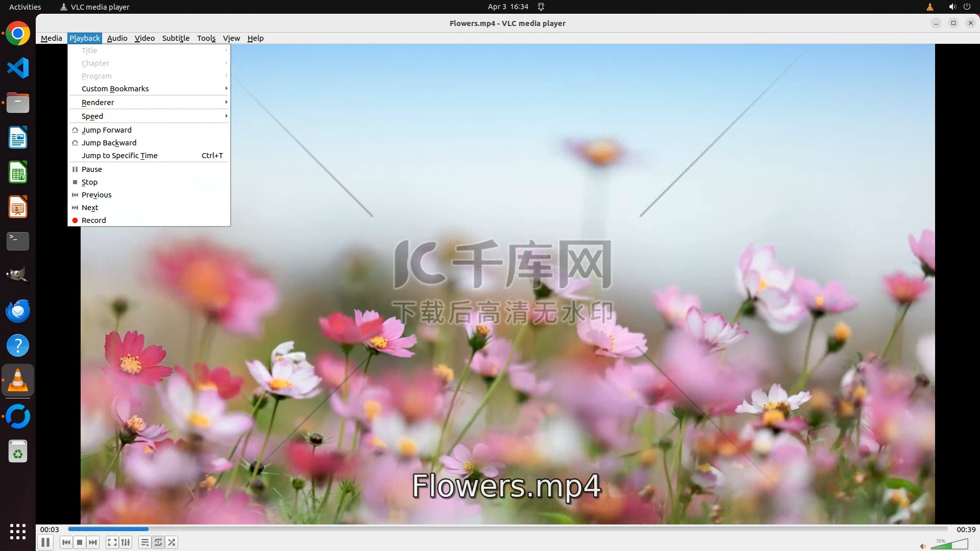Toggle fullscreen video mode
Viewport: 980px width, 551px height.
(x=112, y=542)
